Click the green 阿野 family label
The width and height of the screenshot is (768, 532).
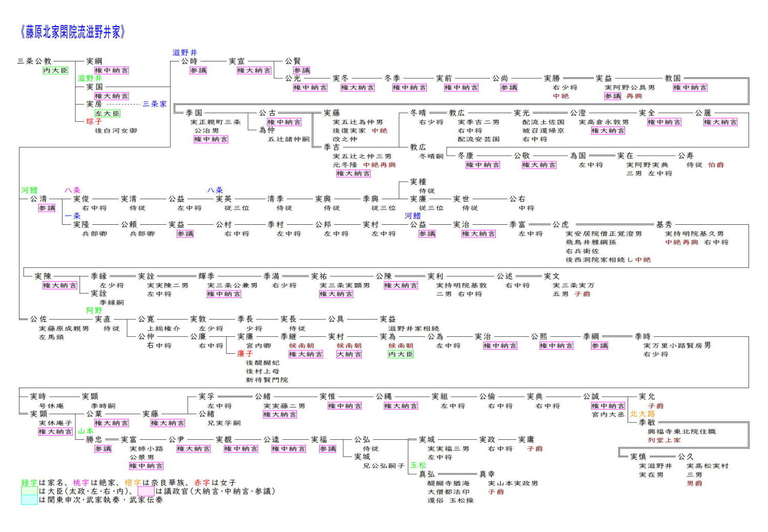pos(94,310)
